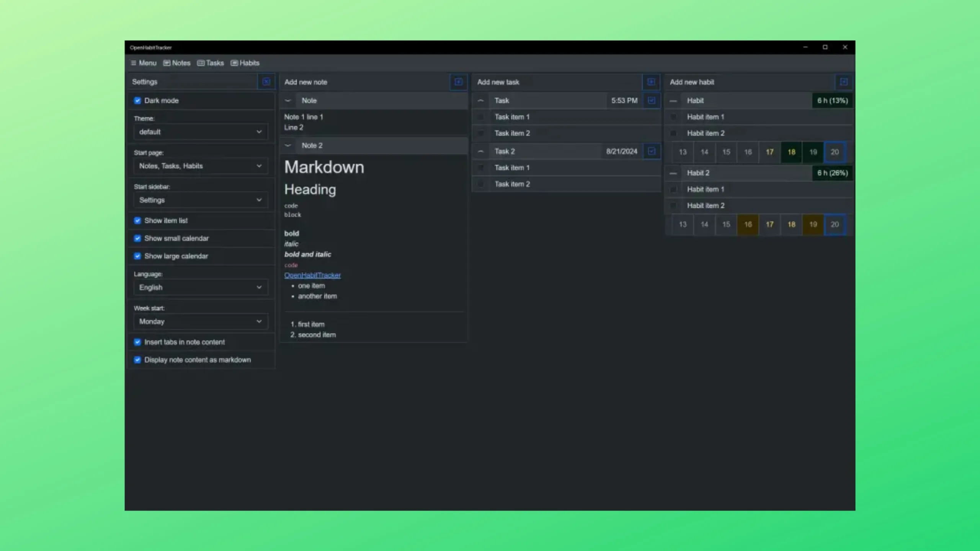Uncheck Show item list

137,221
